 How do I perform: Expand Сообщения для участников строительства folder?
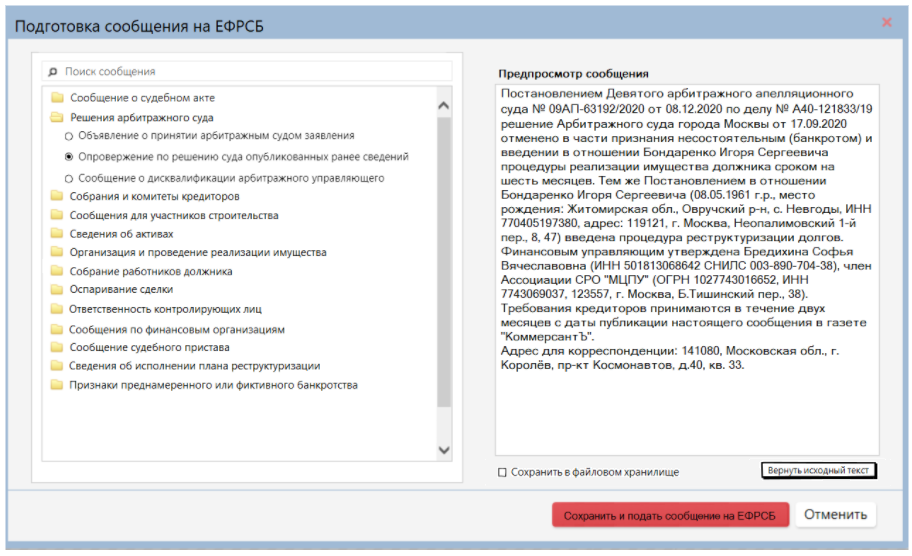coord(173,215)
